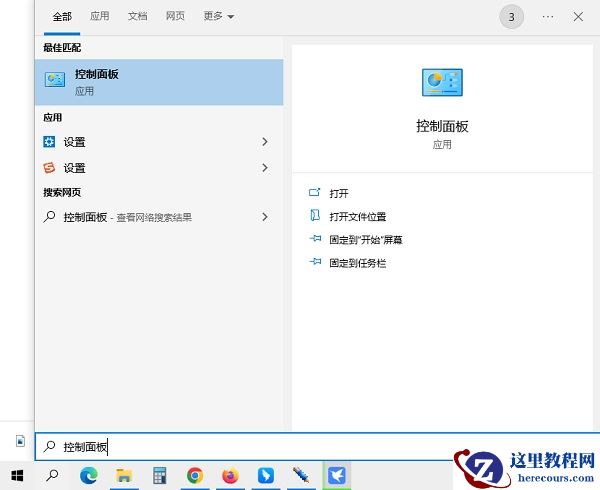
Task: Choose 固定到任务栏
Action: (x=357, y=263)
